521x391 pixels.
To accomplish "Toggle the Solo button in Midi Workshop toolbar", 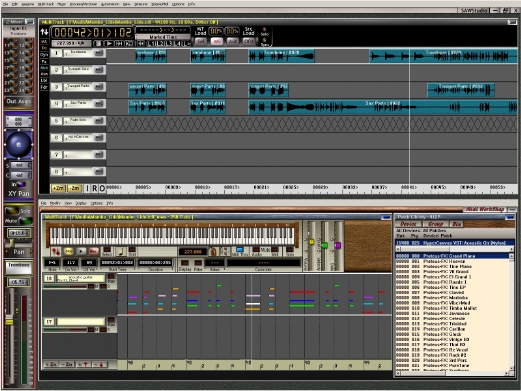I will pos(290,251).
